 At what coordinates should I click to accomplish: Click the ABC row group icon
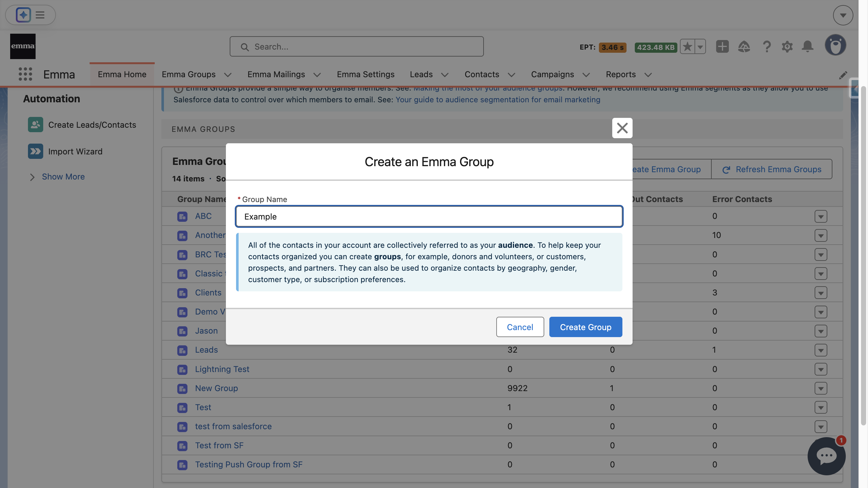(x=182, y=216)
